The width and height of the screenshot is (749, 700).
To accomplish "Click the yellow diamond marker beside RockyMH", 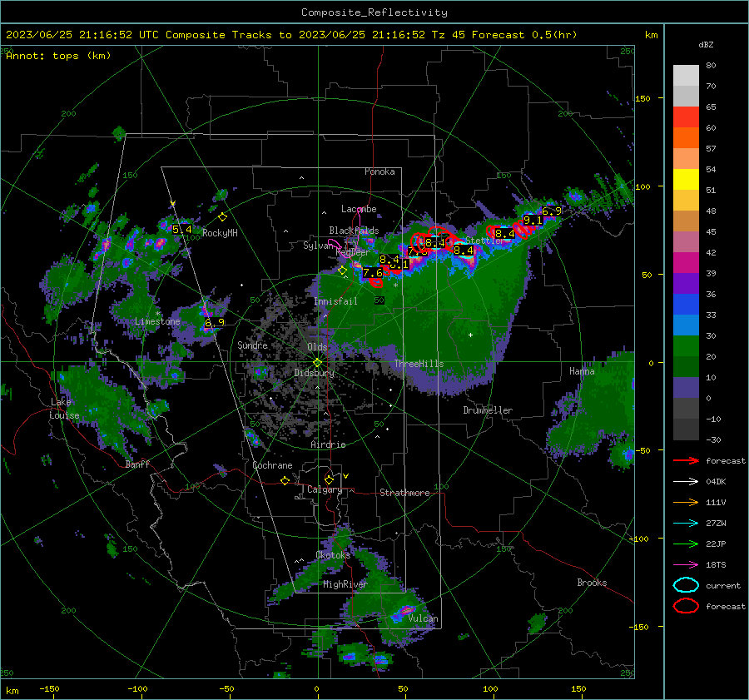I will click(x=222, y=217).
